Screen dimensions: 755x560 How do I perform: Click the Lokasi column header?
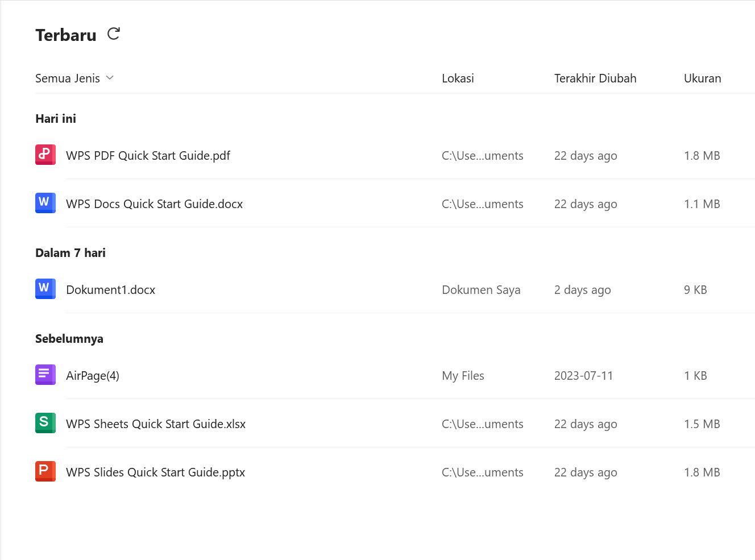(x=458, y=78)
